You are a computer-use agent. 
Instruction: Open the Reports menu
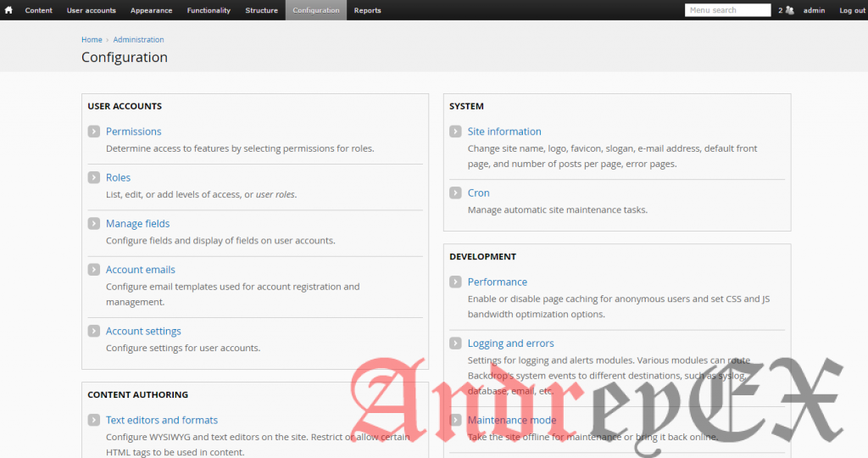368,10
